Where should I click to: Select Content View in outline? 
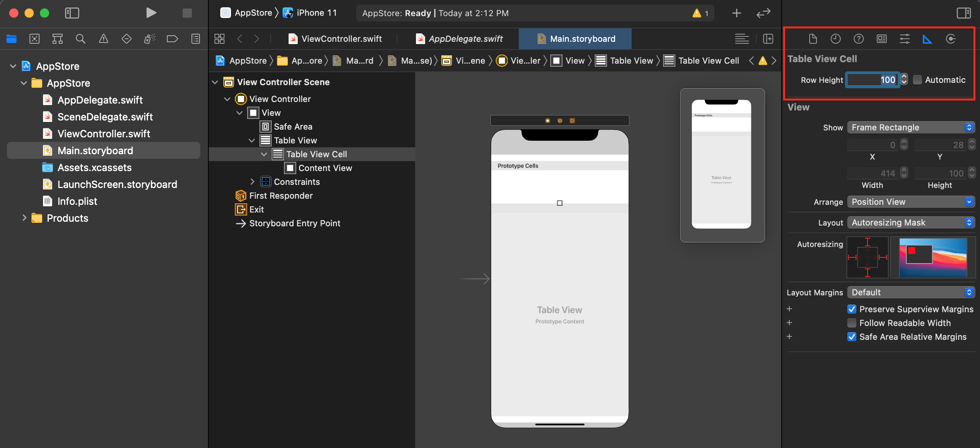[x=325, y=168]
